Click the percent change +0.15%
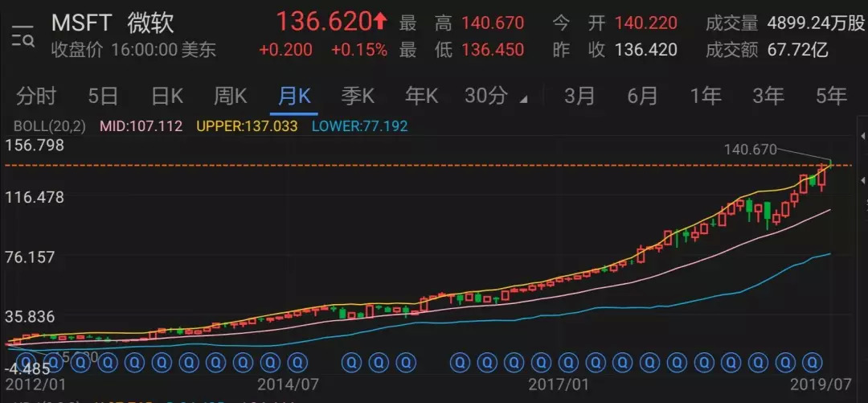Image resolution: width=868 pixels, height=403 pixels. click(359, 50)
